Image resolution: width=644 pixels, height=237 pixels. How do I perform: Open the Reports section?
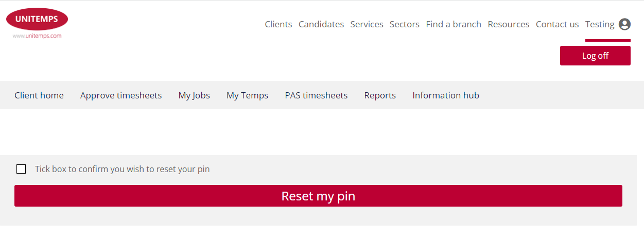(x=380, y=95)
